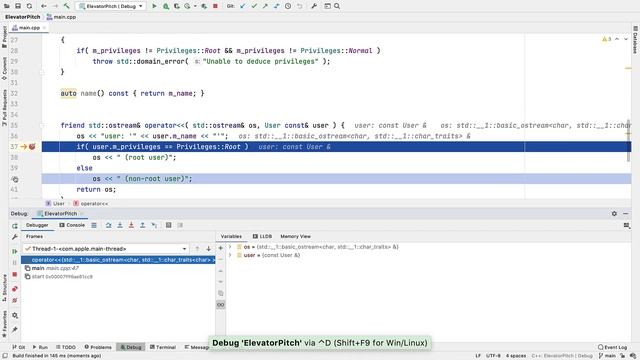Mute breakpoints in the debug side toolbar

15,300
